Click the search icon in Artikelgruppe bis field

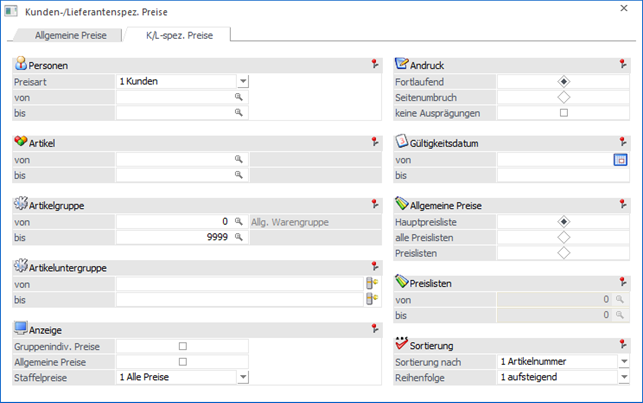tap(239, 237)
